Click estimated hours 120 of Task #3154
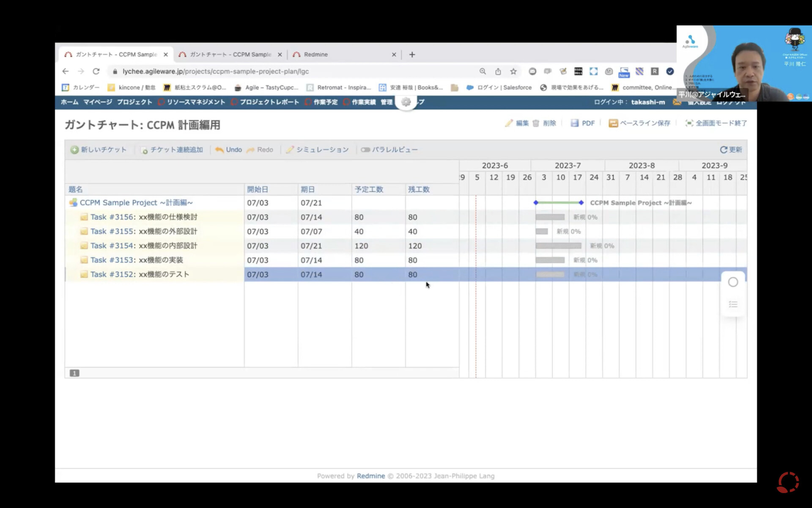 [361, 246]
